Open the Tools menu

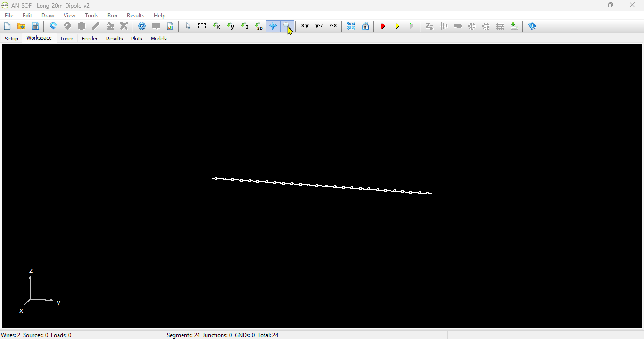click(91, 16)
